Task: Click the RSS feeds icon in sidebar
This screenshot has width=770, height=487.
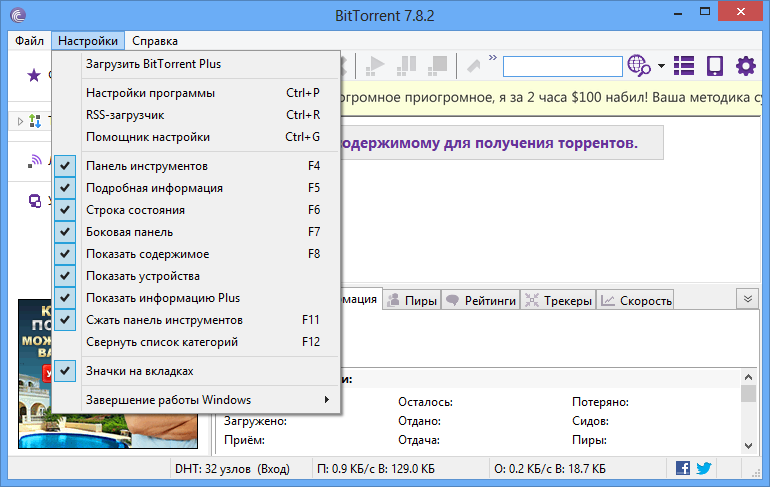Action: [34, 159]
